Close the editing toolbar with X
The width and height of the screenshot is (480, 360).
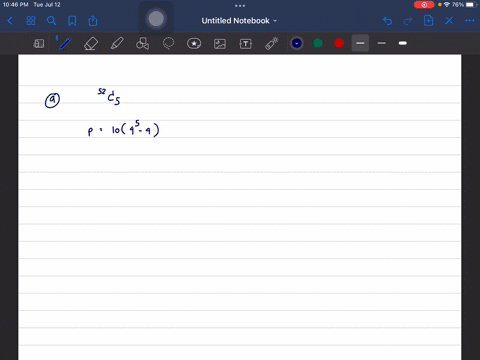tap(449, 21)
